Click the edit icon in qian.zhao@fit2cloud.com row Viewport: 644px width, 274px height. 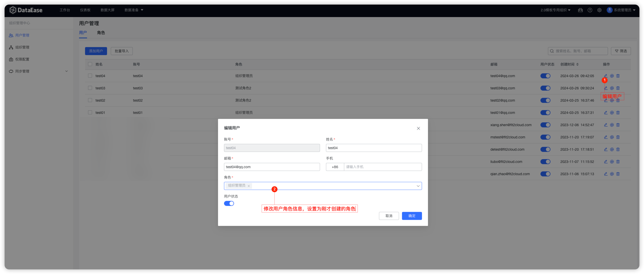(x=605, y=174)
